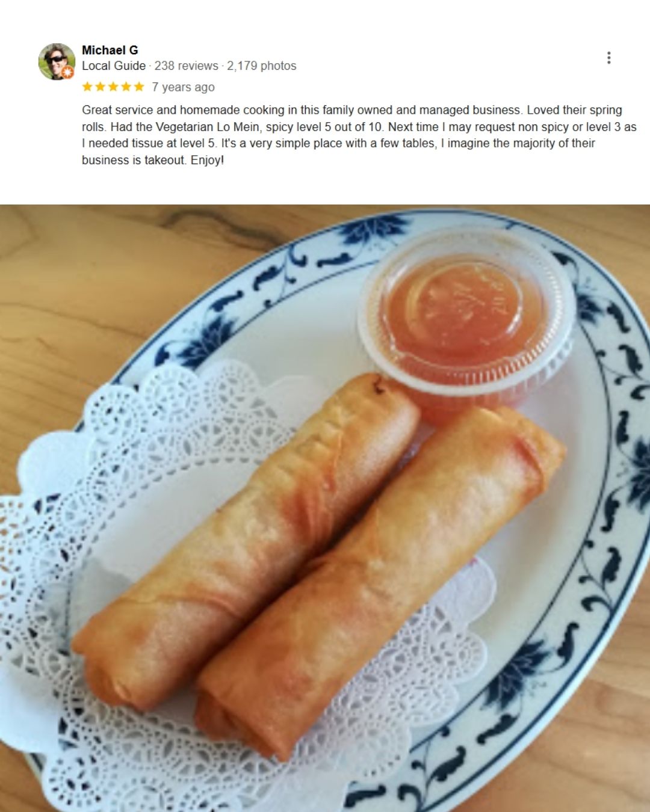The width and height of the screenshot is (650, 812).
Task: Click Michael G's profile avatar
Action: pyautogui.click(x=57, y=61)
